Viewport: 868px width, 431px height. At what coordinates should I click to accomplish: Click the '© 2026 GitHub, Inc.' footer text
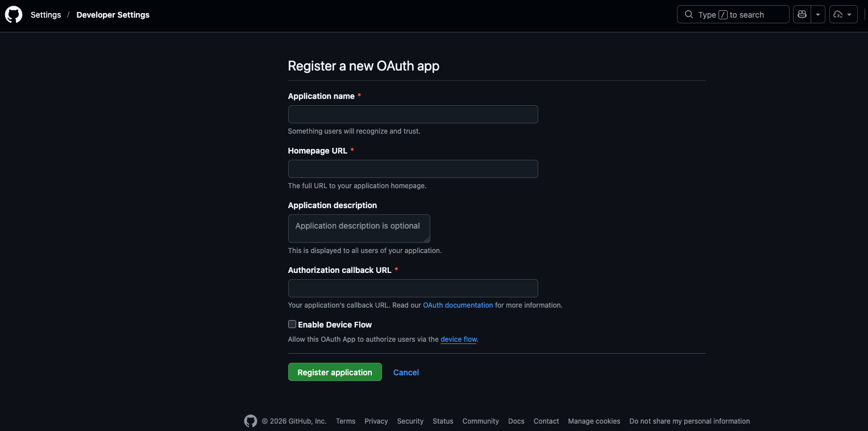294,421
